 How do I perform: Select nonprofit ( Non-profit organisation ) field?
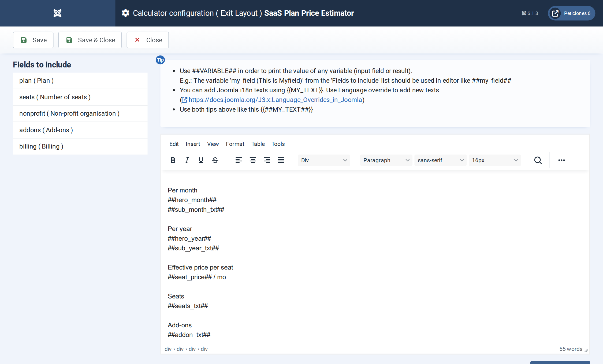tap(80, 113)
